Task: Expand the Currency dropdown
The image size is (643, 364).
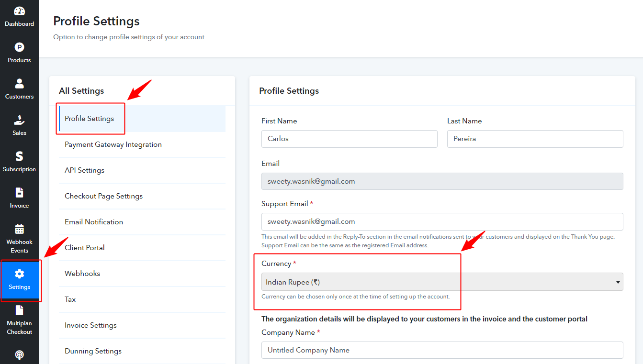Action: 442,282
